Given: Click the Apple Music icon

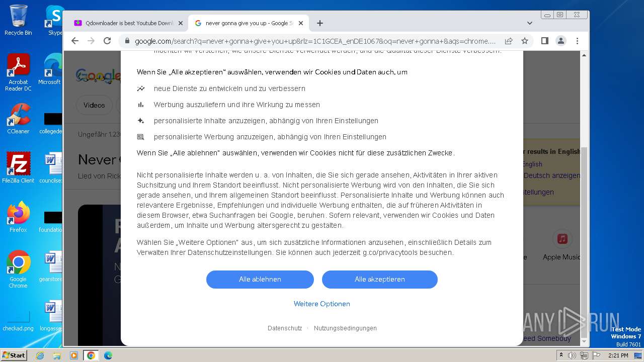Looking at the screenshot, I should pos(562,239).
